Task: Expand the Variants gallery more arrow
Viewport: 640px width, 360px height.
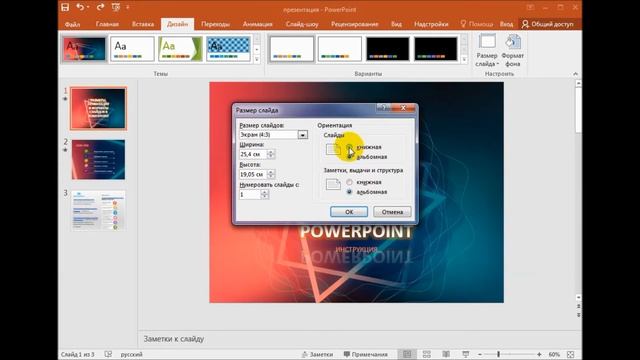Action: [464, 60]
